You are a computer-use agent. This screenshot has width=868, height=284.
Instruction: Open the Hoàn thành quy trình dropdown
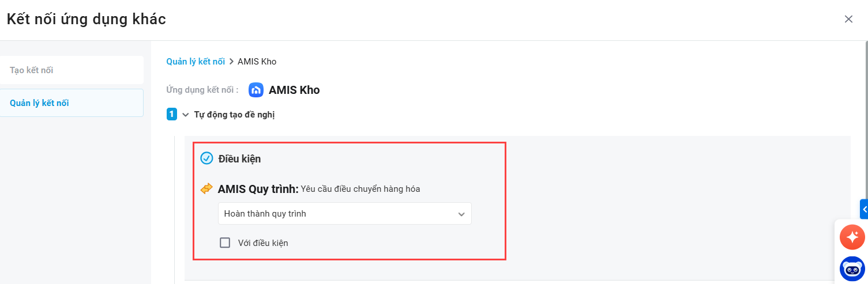coord(344,214)
